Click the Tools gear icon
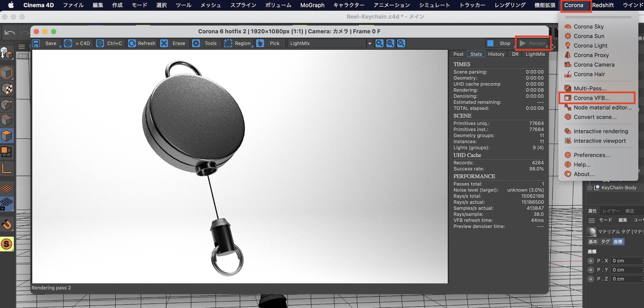644x308 pixels. [x=196, y=43]
